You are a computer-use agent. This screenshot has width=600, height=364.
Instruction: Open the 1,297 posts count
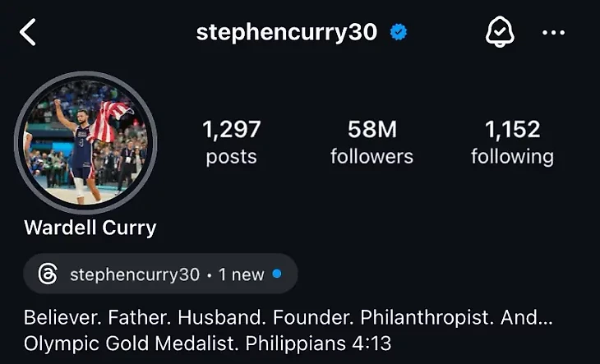(x=232, y=142)
